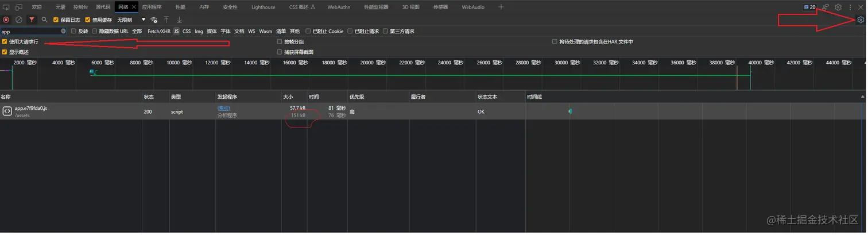
Task: Open the network search magnifier
Action: tap(44, 20)
